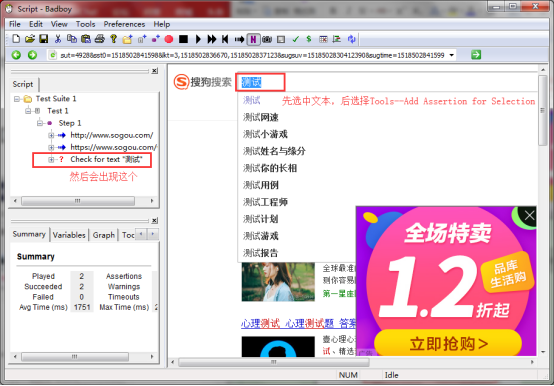Choose the 测试网速 suggestion
This screenshot has width=554, height=386.
tap(260, 117)
